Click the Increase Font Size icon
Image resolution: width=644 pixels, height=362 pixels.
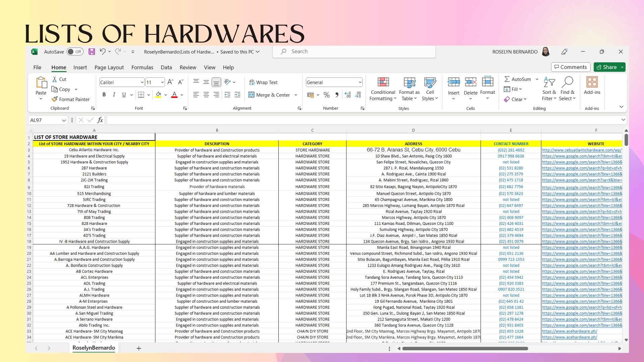point(170,82)
